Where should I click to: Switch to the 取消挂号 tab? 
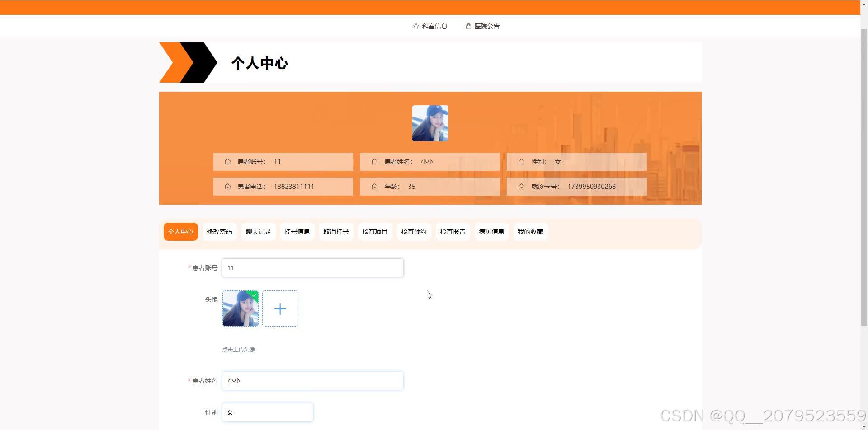pyautogui.click(x=336, y=231)
